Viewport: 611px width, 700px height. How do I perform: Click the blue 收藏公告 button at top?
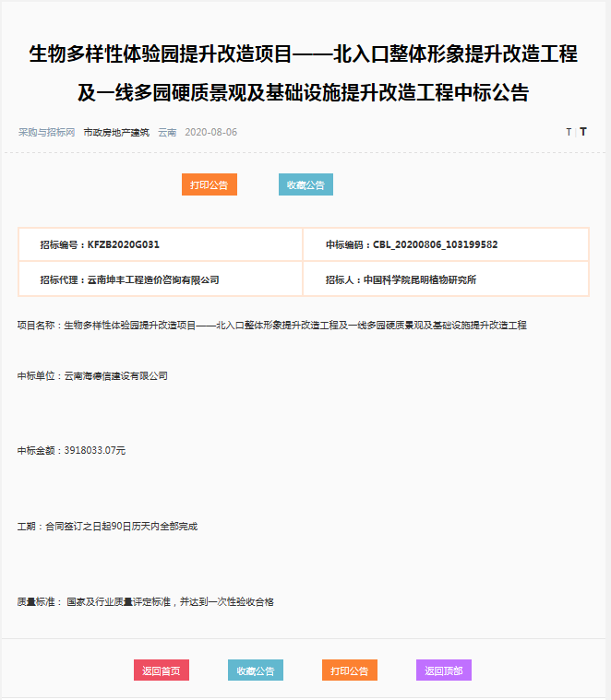(x=305, y=184)
